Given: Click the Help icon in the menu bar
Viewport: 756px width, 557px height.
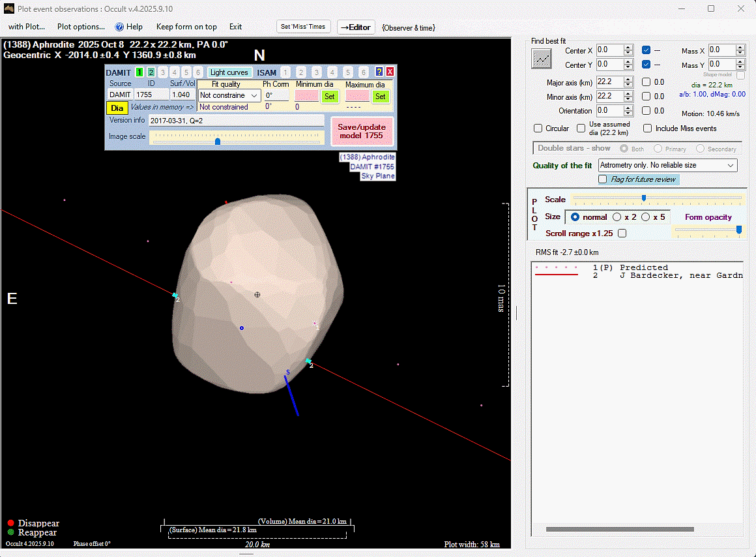Looking at the screenshot, I should [119, 27].
